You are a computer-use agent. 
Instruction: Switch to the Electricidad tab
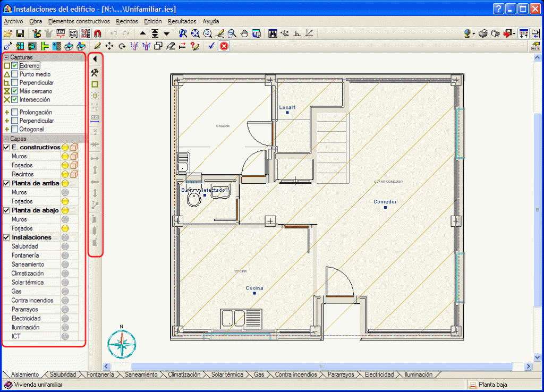click(379, 374)
